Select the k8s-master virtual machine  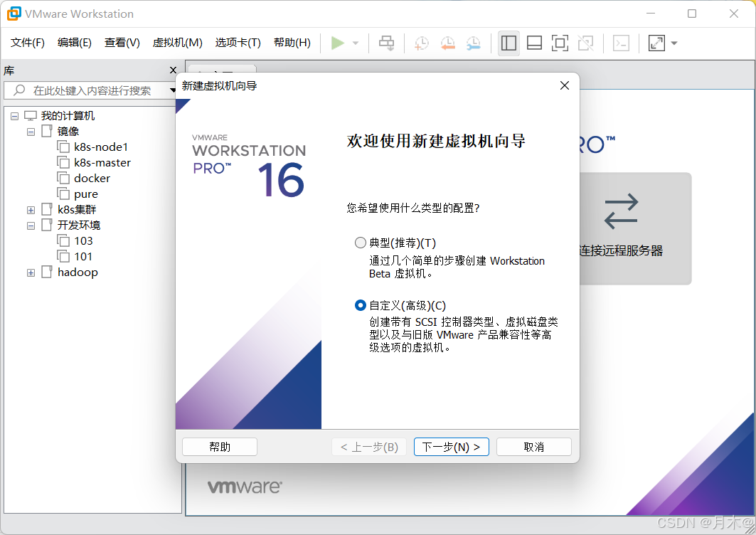coord(102,163)
